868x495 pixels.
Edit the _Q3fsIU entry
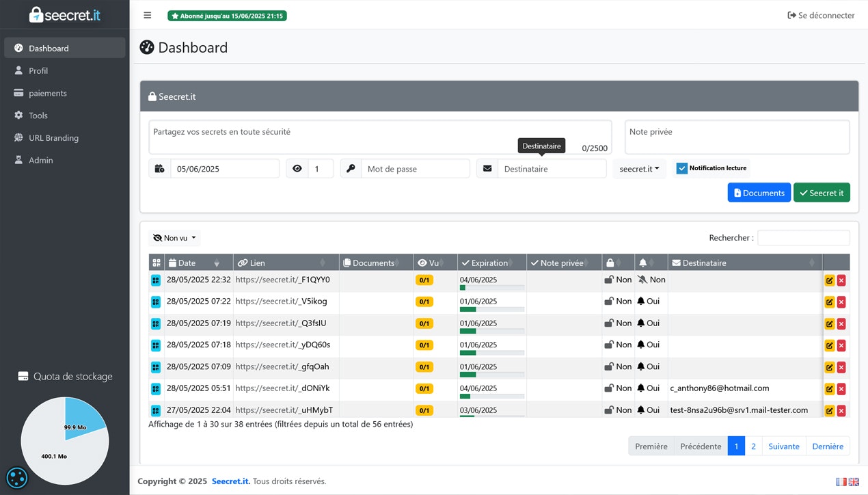pyautogui.click(x=830, y=323)
